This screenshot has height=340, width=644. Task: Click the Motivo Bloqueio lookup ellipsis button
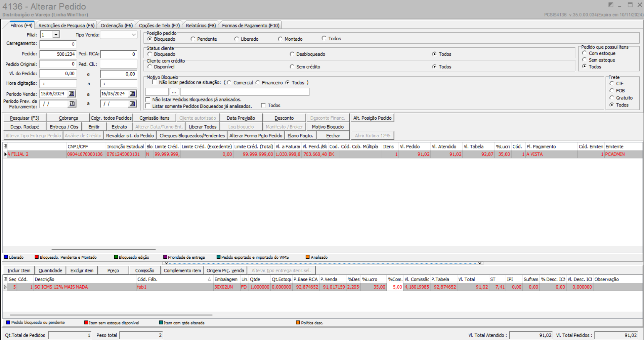point(174,92)
